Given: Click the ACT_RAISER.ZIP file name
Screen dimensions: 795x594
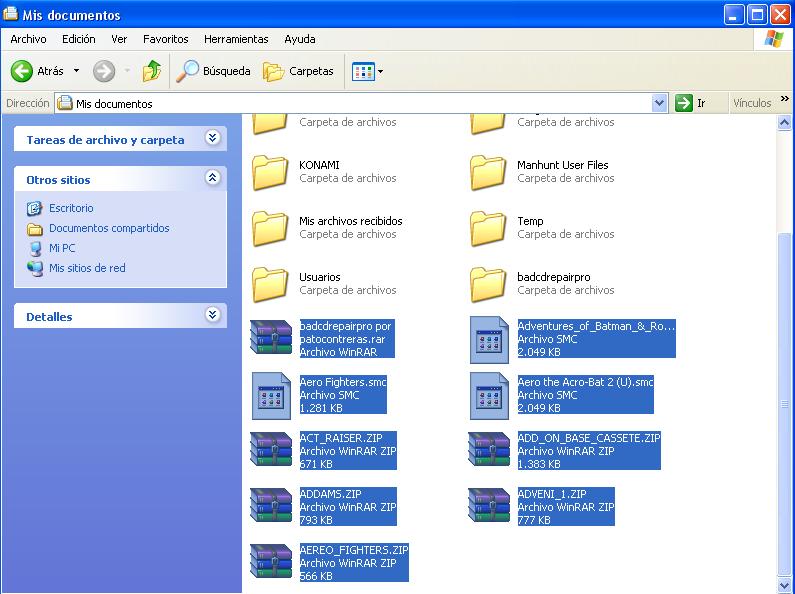Looking at the screenshot, I should pyautogui.click(x=341, y=438).
